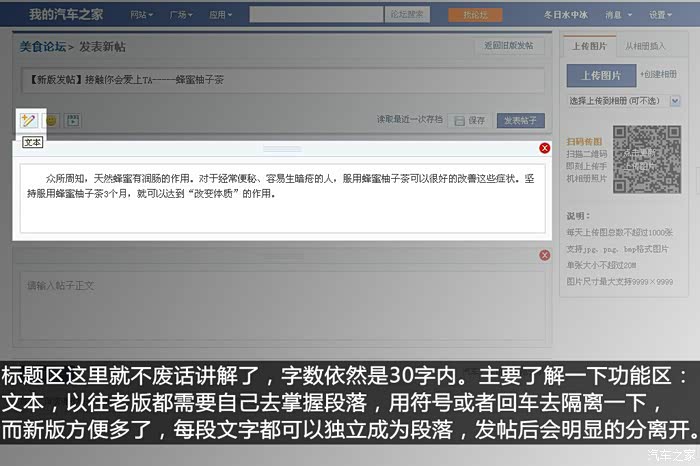
Task: Click the QR code image
Action: [x=646, y=159]
